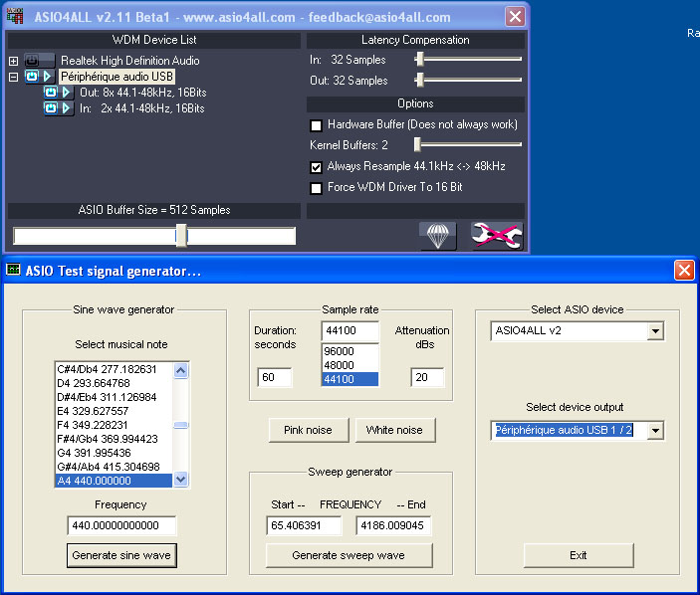The image size is (700, 595).
Task: Click the Duration seconds field showing 60
Action: (275, 377)
